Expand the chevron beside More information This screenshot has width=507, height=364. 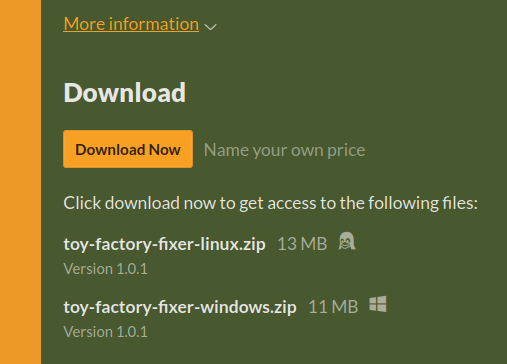pyautogui.click(x=210, y=27)
